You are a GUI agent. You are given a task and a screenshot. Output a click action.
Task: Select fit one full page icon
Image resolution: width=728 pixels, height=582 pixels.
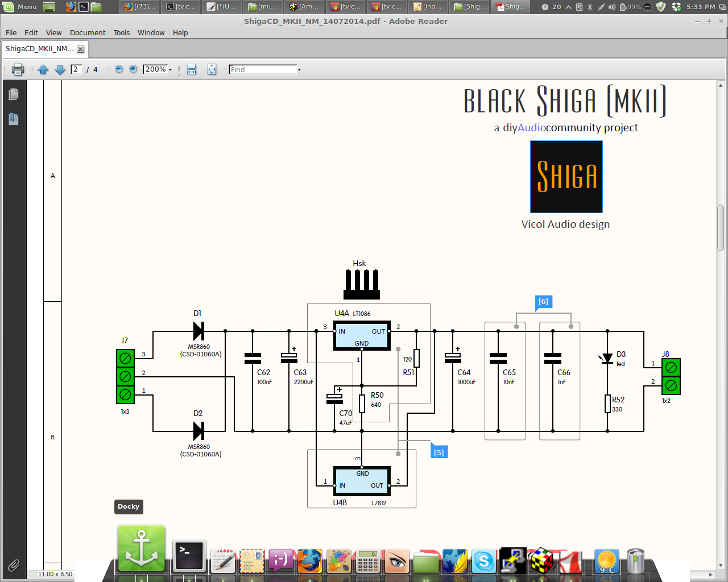[212, 69]
